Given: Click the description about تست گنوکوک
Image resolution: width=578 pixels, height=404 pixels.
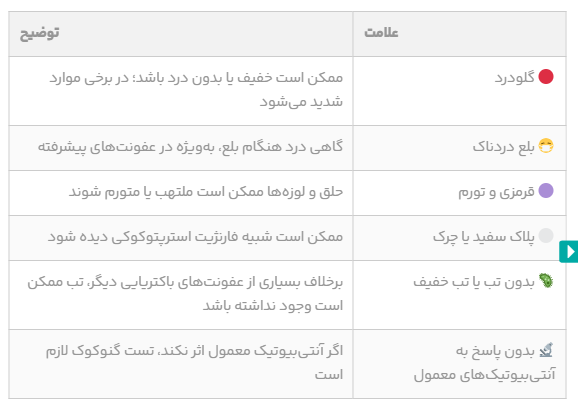Looking at the screenshot, I should [x=195, y=362].
